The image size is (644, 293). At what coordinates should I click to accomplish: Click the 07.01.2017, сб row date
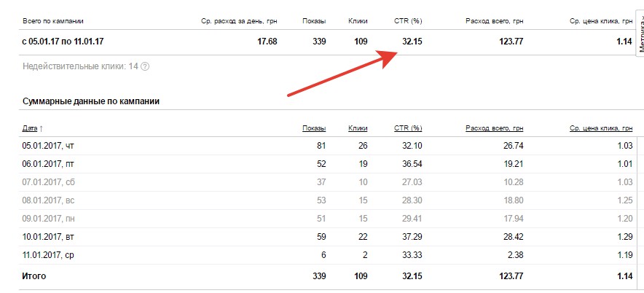coord(48,181)
